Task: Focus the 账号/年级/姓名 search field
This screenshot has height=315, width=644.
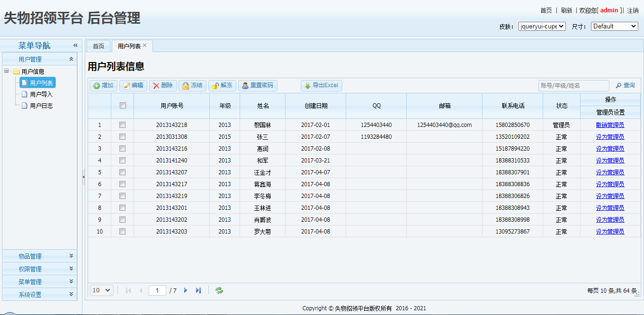Action: (x=573, y=86)
